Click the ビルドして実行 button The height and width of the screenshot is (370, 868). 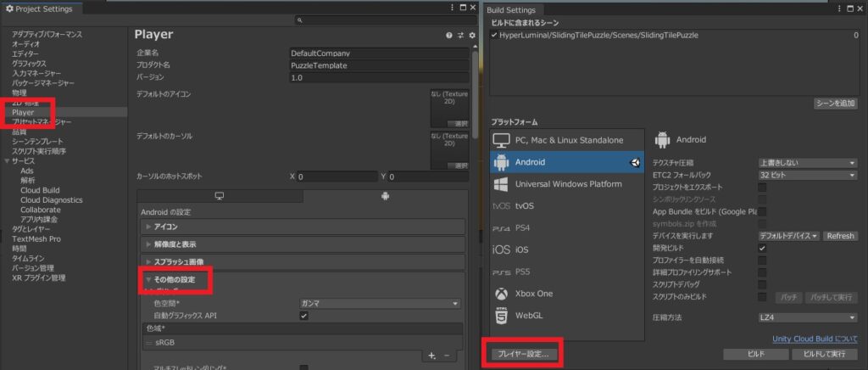point(826,353)
